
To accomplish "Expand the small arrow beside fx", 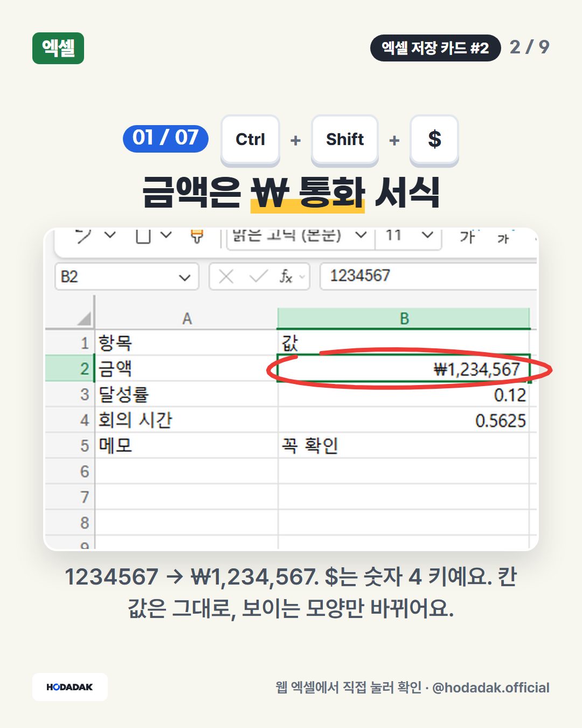I will click(302, 277).
